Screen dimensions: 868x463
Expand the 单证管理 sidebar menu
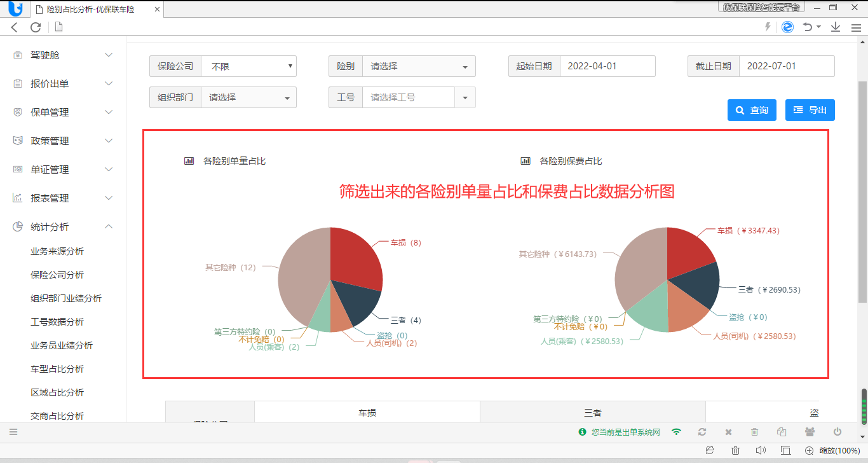(64, 170)
